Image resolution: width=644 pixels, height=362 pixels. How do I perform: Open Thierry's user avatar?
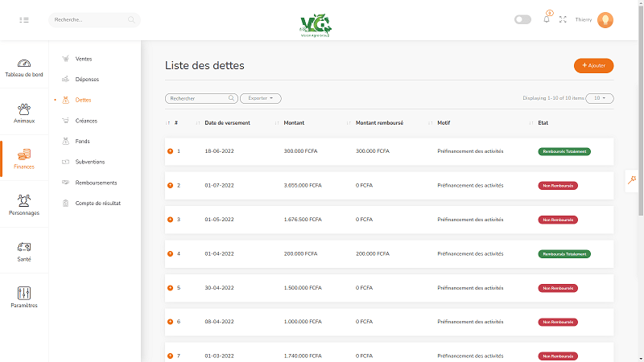click(x=605, y=19)
